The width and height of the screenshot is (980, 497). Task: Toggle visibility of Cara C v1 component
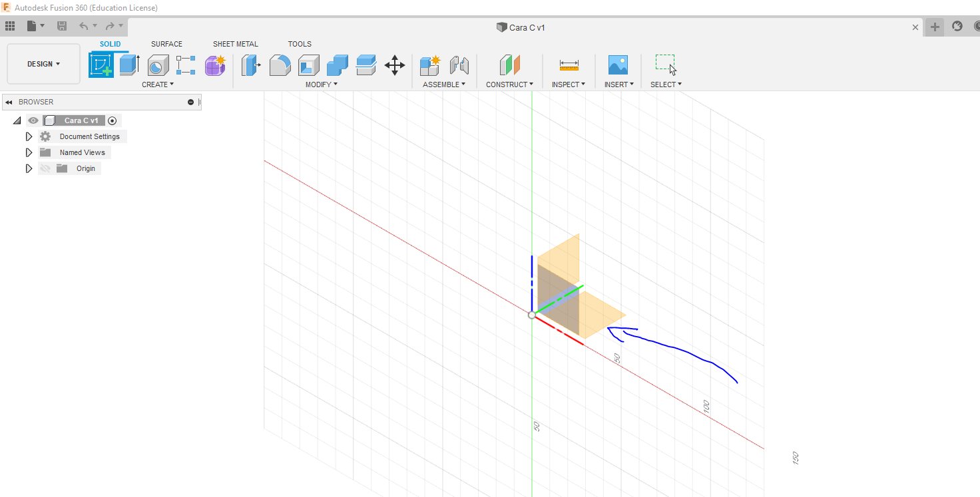tap(33, 120)
